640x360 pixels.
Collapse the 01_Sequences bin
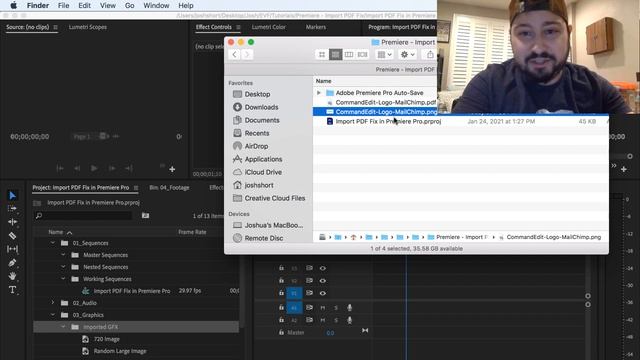pos(53,243)
